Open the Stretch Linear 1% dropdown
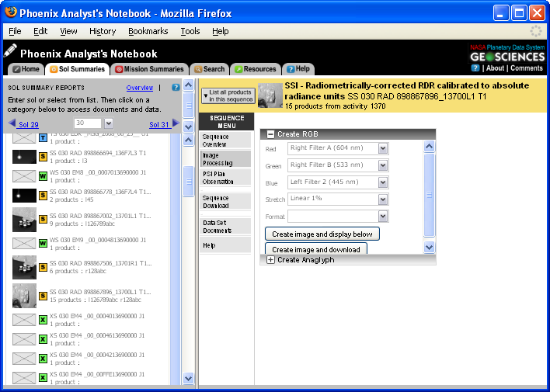This screenshot has height=392, width=550. pyautogui.click(x=382, y=199)
